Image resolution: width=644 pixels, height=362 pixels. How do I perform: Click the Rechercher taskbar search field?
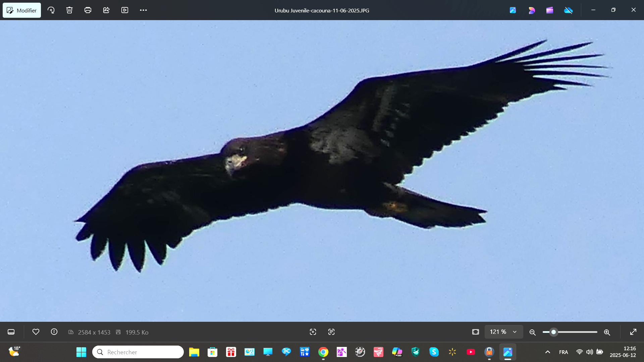coord(138,352)
